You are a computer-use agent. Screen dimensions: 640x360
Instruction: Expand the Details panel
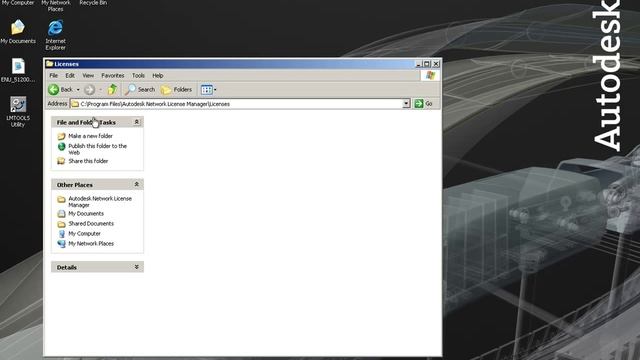pos(137,267)
